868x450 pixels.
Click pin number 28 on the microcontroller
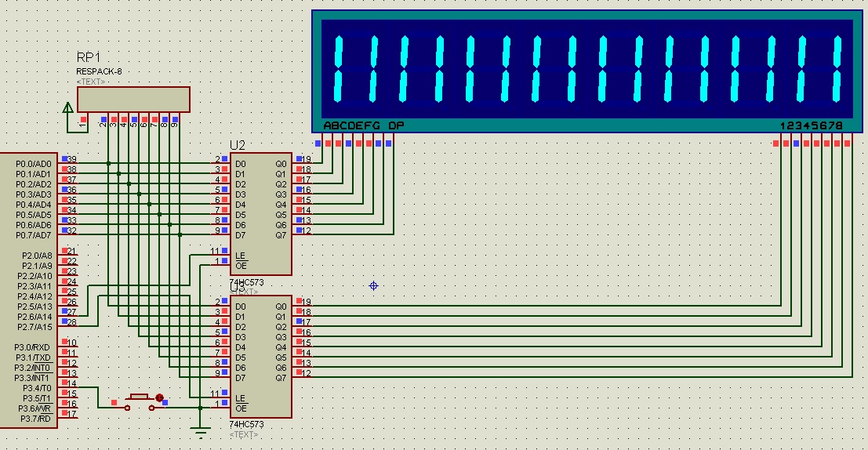(72, 322)
